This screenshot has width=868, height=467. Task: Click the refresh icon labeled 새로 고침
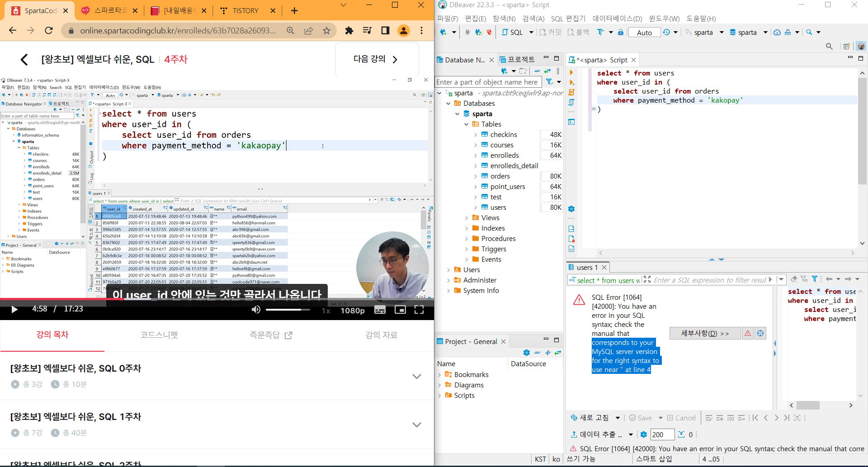pyautogui.click(x=590, y=418)
